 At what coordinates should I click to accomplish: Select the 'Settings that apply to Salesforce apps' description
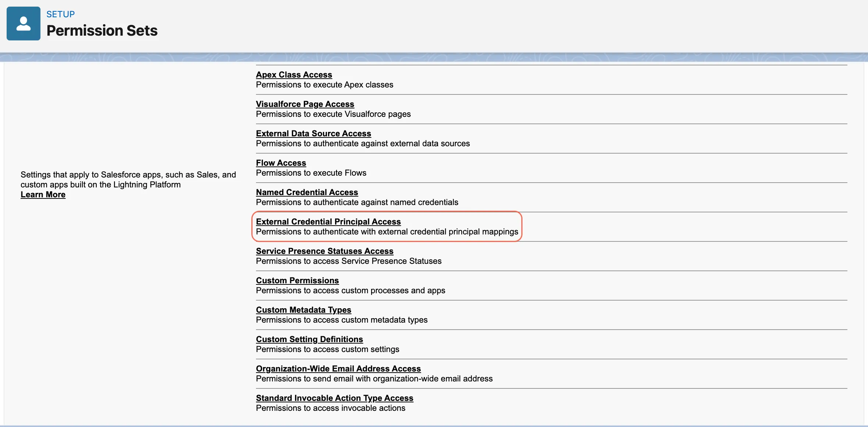pos(128,180)
